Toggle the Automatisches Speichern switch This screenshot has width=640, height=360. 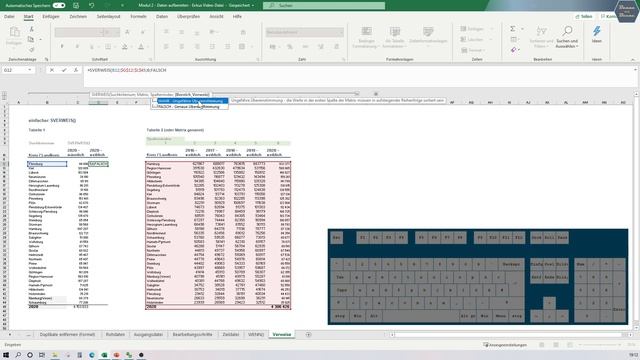tap(59, 5)
